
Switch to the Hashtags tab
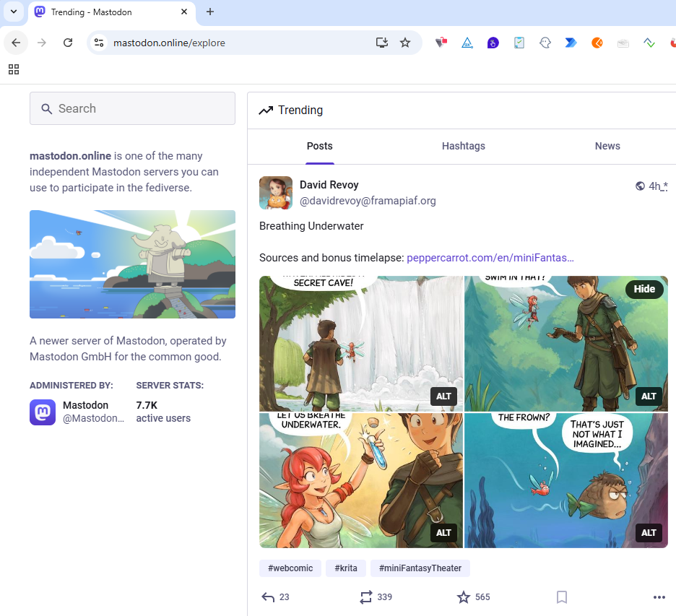point(464,146)
